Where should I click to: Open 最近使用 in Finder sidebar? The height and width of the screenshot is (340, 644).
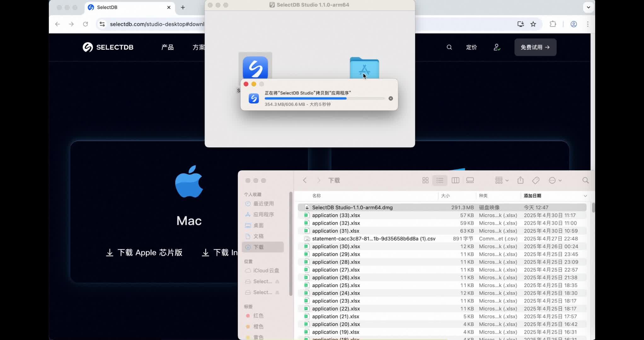pos(263,204)
